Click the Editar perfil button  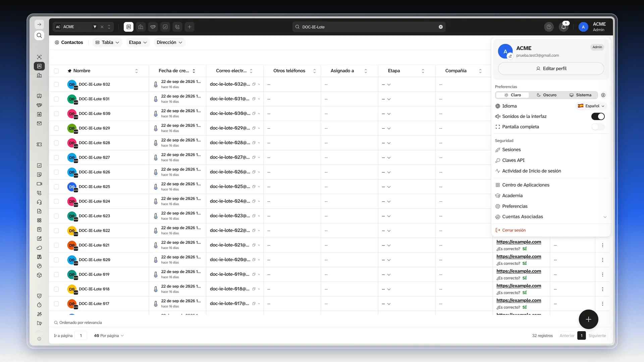point(551,68)
